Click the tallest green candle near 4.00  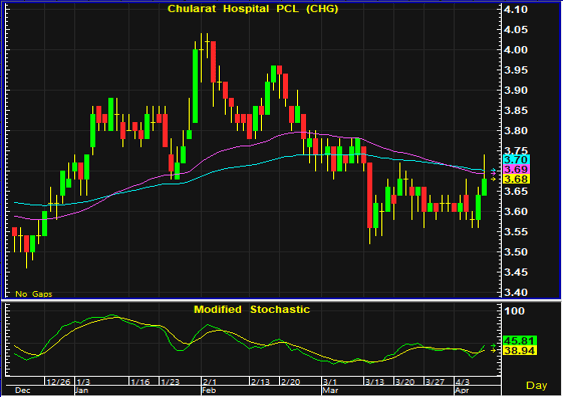pos(195,86)
